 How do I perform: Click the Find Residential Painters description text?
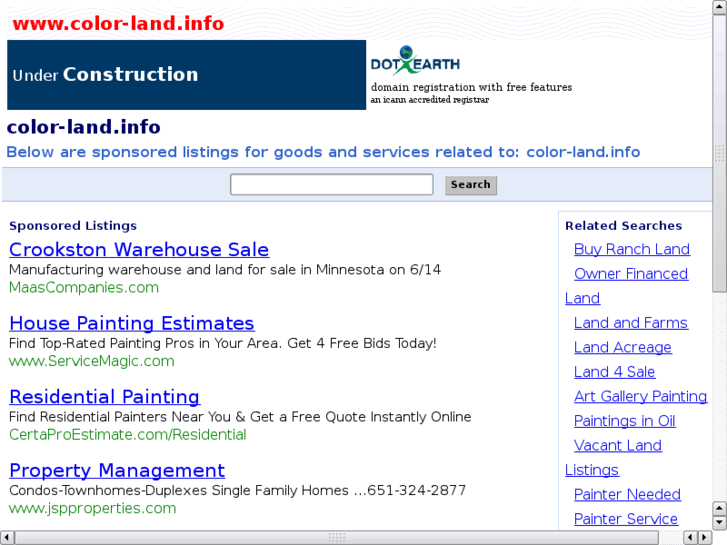click(x=240, y=417)
